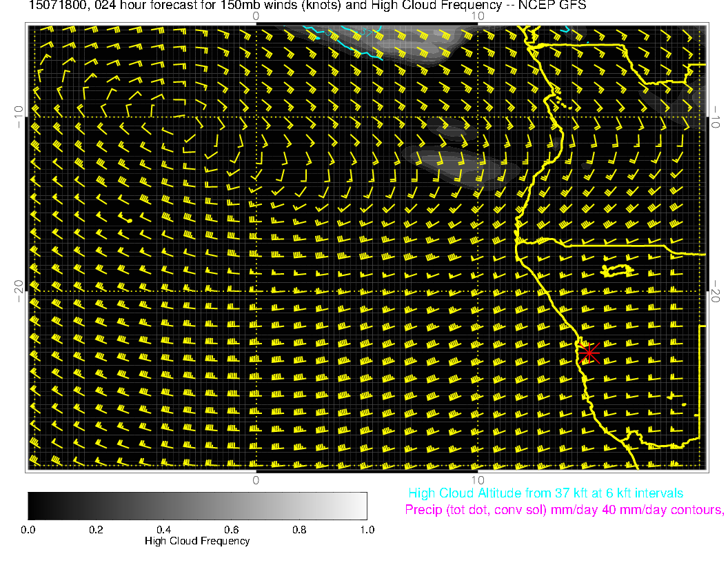Image resolution: width=728 pixels, height=563 pixels.
Task: Click the magenta Precip legend text
Action: pos(564,511)
